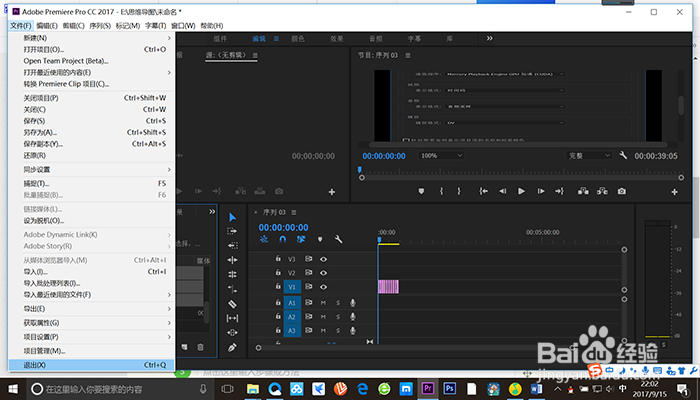Go to In point in program monitor
This screenshot has height=400, width=700.
(x=483, y=191)
